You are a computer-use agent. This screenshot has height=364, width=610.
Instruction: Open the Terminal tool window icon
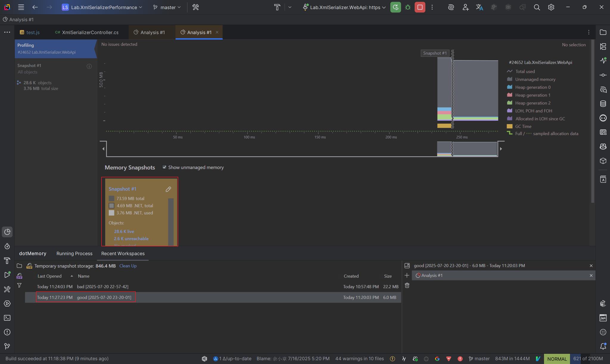point(7,318)
